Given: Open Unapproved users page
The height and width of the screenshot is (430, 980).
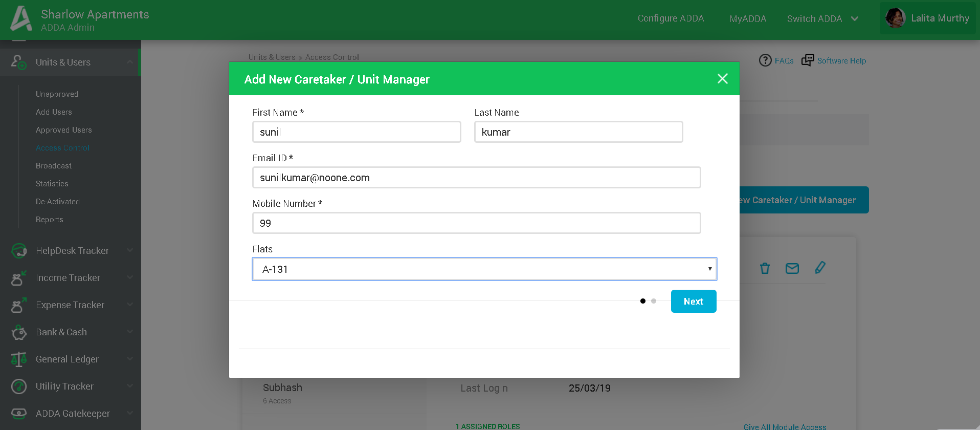Looking at the screenshot, I should pyautogui.click(x=57, y=94).
